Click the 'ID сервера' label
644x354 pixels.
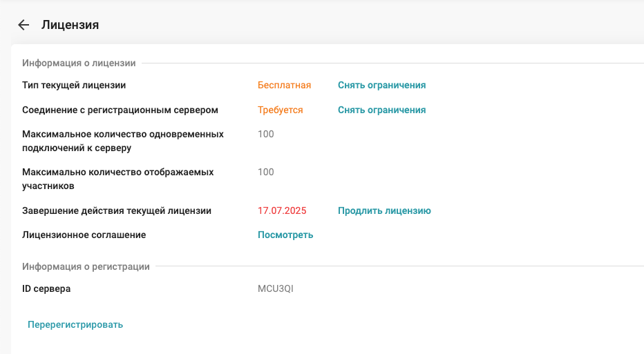point(46,289)
